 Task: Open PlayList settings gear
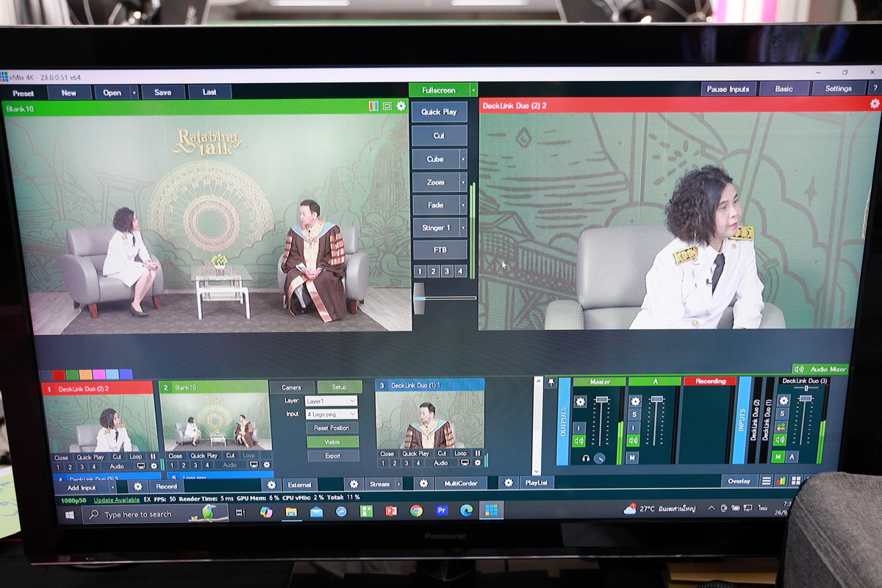[x=508, y=482]
